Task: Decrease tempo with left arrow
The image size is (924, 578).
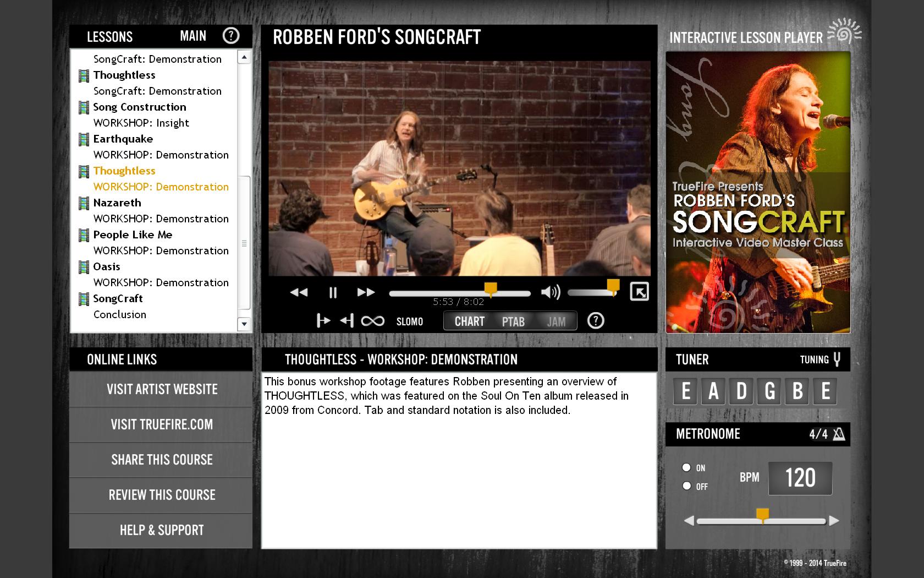Action: pyautogui.click(x=689, y=521)
